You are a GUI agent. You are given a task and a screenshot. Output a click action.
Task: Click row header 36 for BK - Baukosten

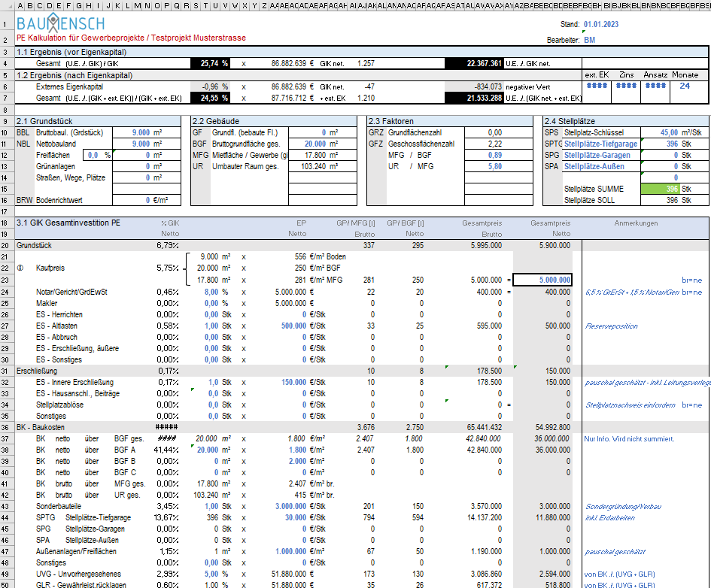[6, 428]
